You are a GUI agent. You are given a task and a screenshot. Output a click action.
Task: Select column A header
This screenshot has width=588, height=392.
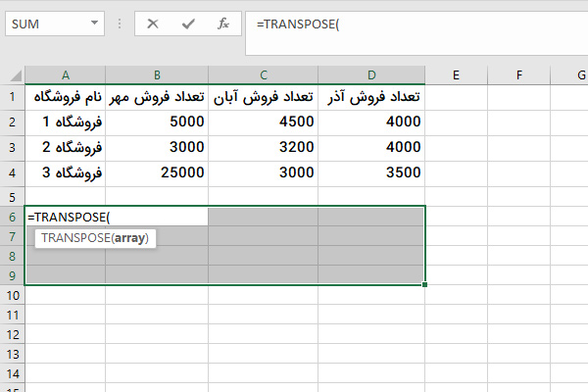click(66, 75)
